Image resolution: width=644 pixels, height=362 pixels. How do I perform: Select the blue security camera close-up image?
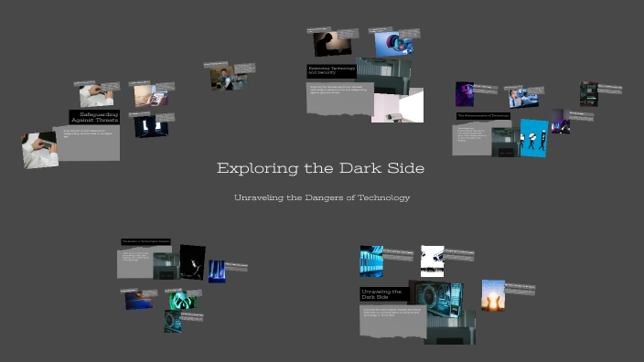(393, 44)
